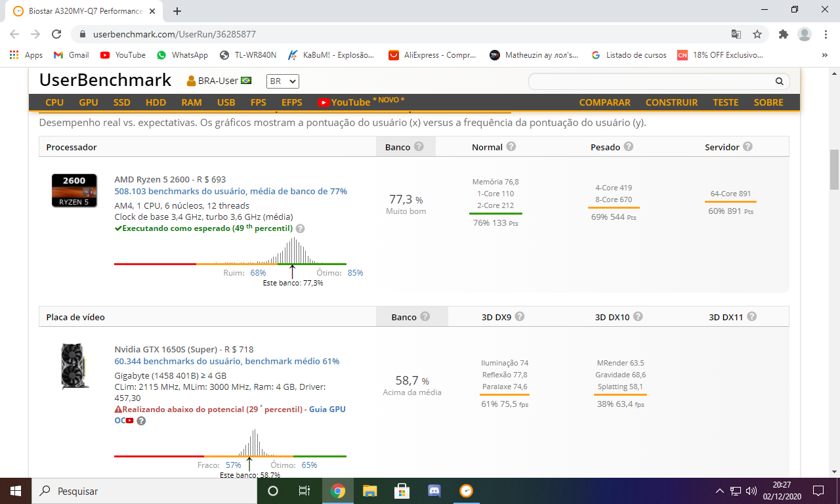Click SOBRE in the navigation bar
The width and height of the screenshot is (840, 504).
tap(768, 102)
